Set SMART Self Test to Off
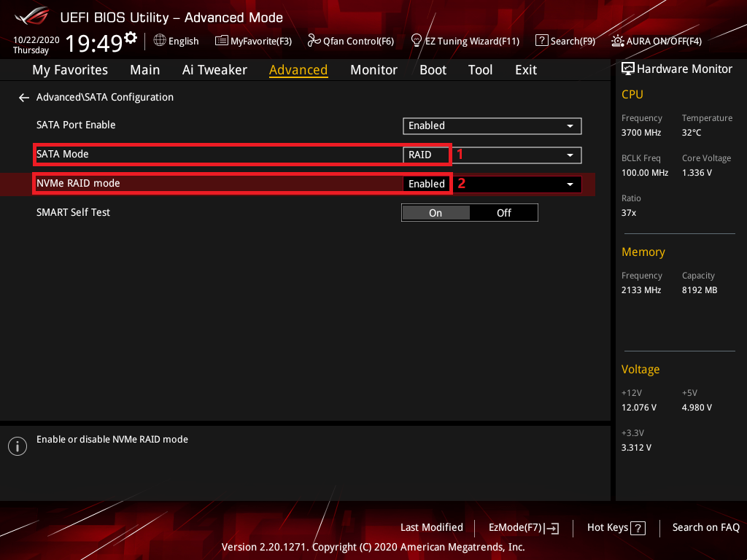The height and width of the screenshot is (560, 747). (504, 213)
